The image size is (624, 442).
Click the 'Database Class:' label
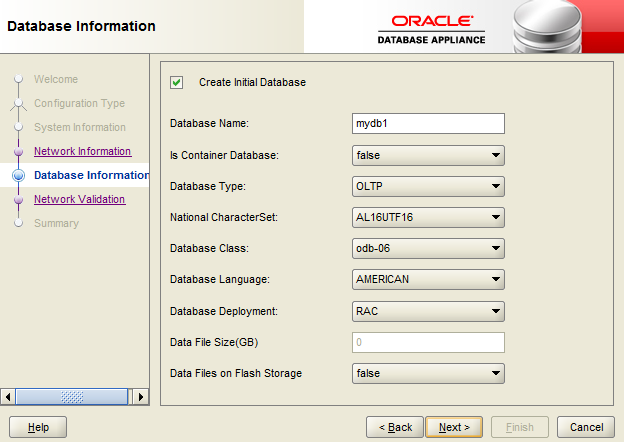(209, 248)
